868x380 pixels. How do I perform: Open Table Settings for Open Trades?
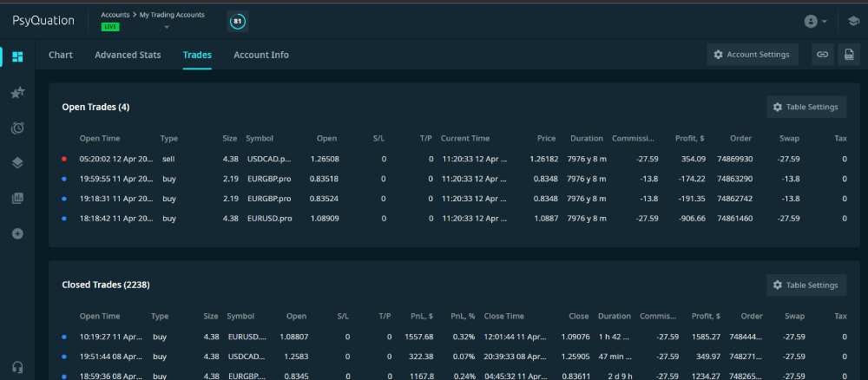tap(806, 107)
